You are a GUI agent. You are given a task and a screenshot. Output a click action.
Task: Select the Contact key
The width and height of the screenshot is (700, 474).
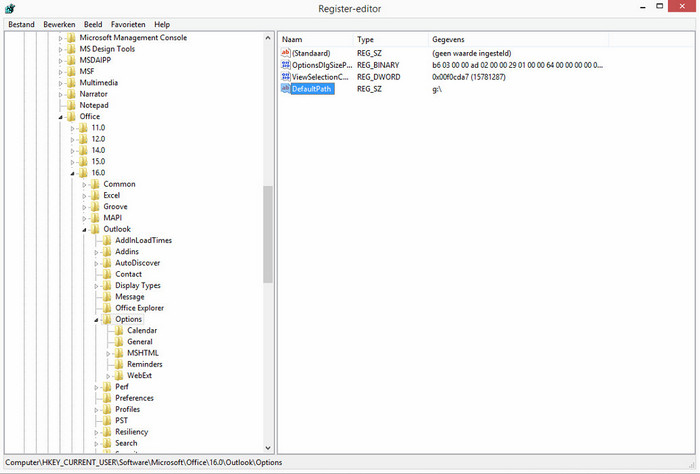pyautogui.click(x=129, y=274)
